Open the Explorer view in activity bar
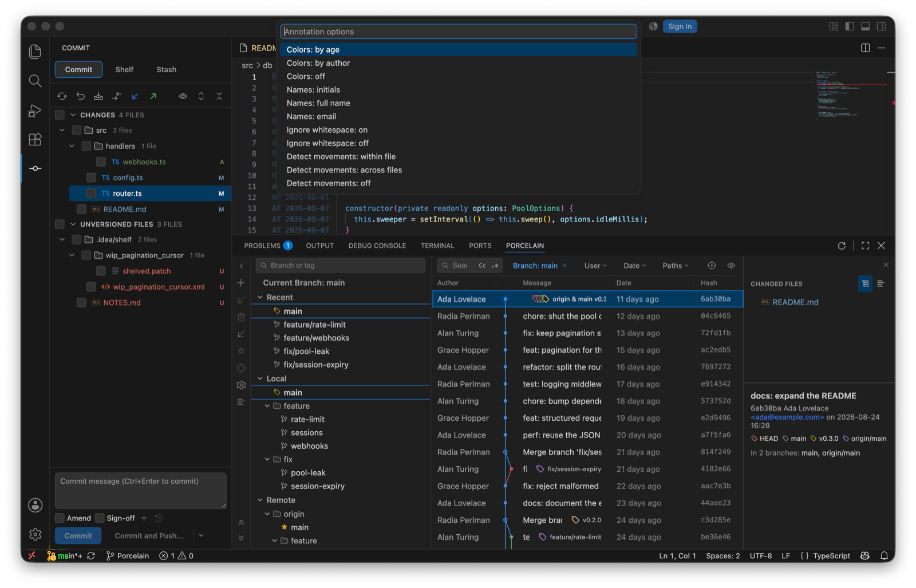The image size is (916, 588). [35, 52]
